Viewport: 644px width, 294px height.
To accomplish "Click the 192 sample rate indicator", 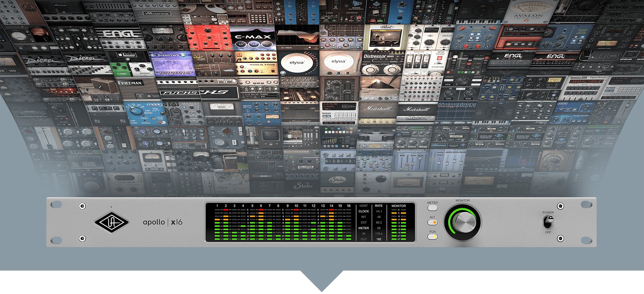I will tap(379, 239).
